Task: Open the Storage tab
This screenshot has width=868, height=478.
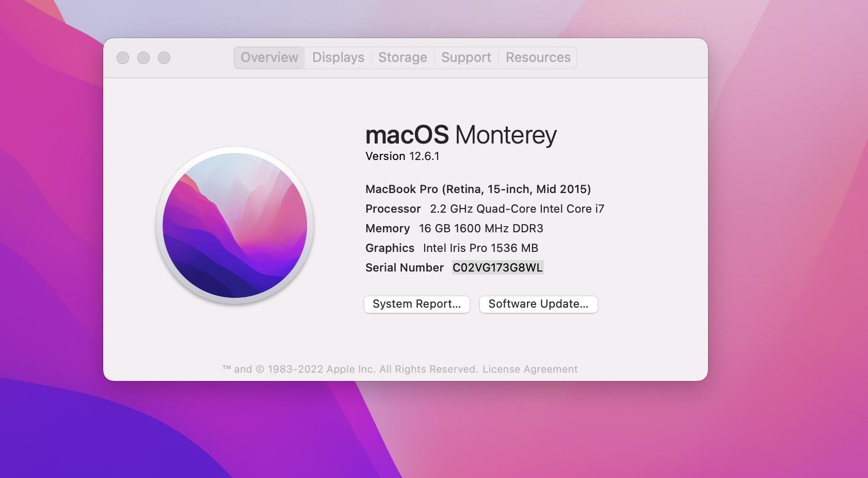Action: 403,57
